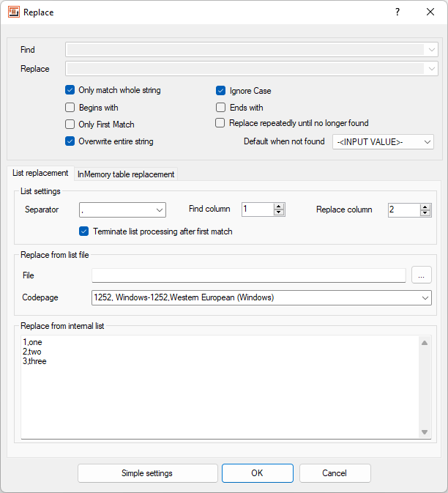Decrease the Find column value
This screenshot has width=448, height=493.
279,213
